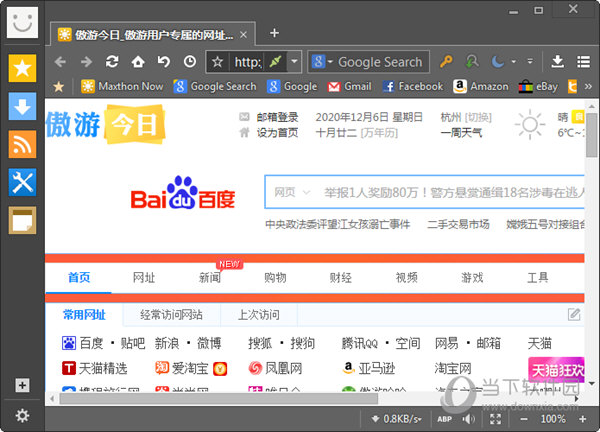Show more bookmarks chevron
This screenshot has height=432, width=600.
pos(588,86)
